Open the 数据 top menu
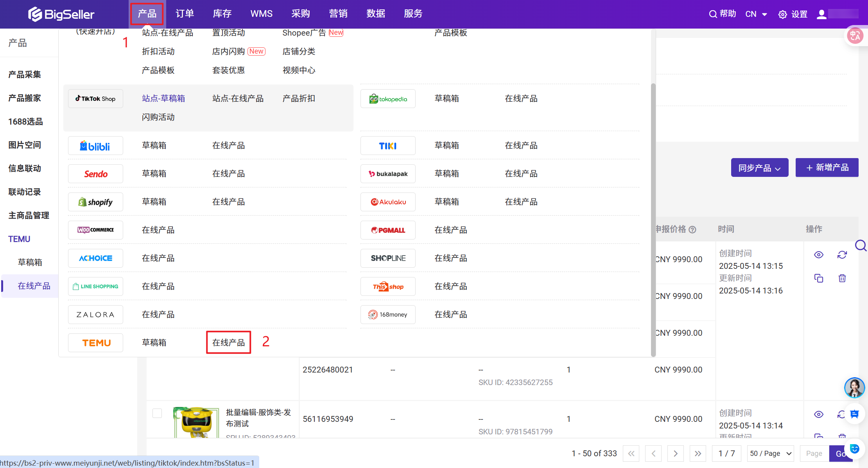Screen dimensions: 868x468 pyautogui.click(x=376, y=14)
